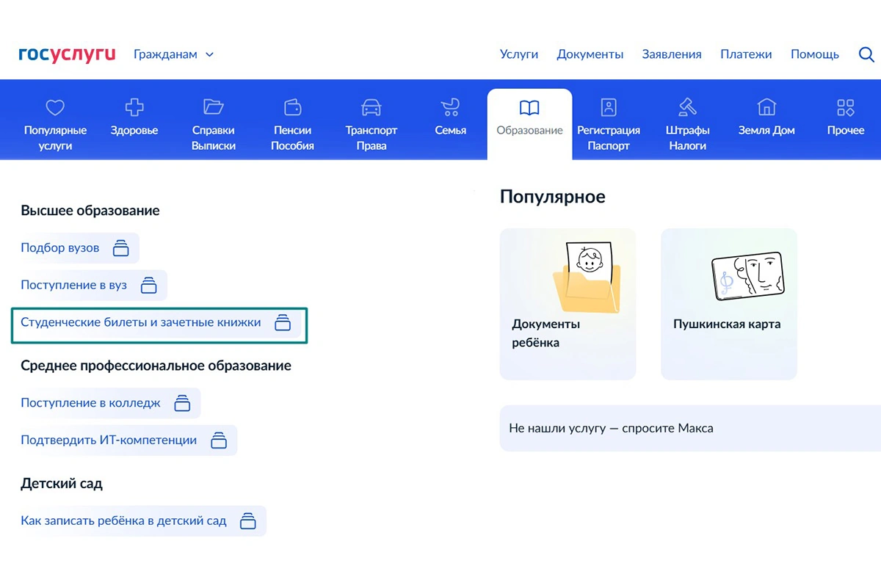Click the stack icon beside Подбор вузов
This screenshot has width=881, height=588.
pyautogui.click(x=120, y=248)
